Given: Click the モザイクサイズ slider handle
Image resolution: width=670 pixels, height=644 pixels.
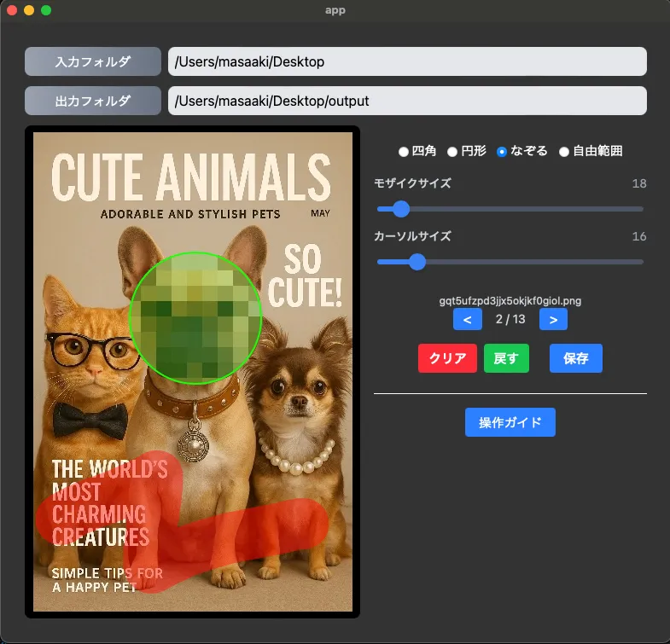Looking at the screenshot, I should point(400,209).
